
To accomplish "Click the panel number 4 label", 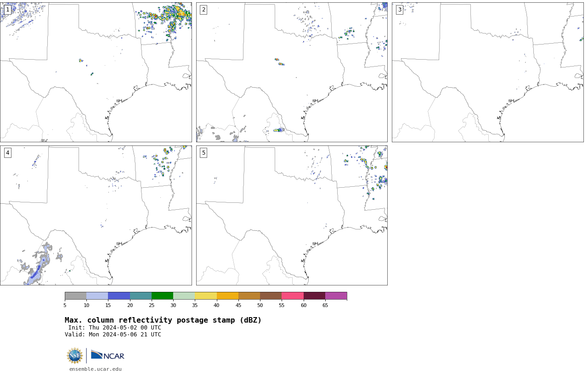I will (x=7, y=153).
